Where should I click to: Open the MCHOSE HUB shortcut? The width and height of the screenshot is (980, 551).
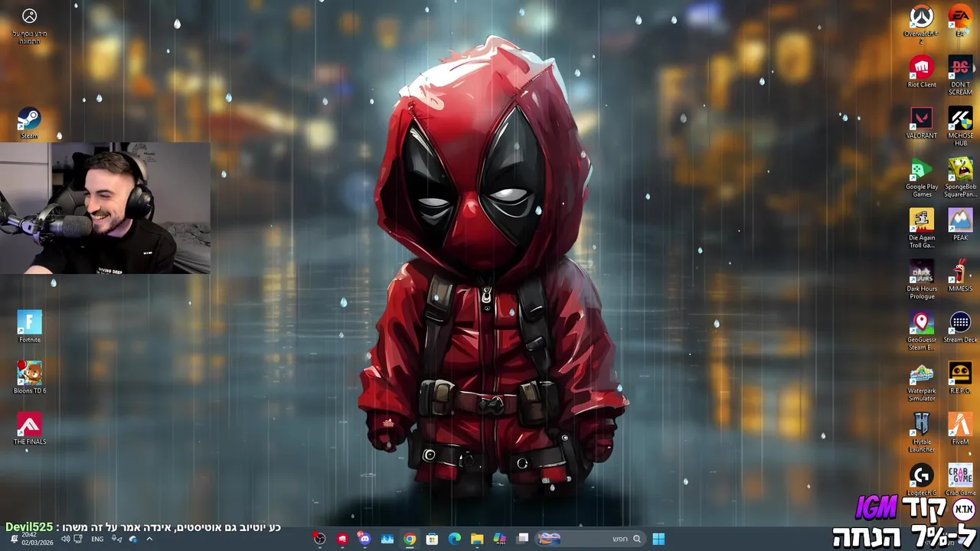tap(960, 126)
